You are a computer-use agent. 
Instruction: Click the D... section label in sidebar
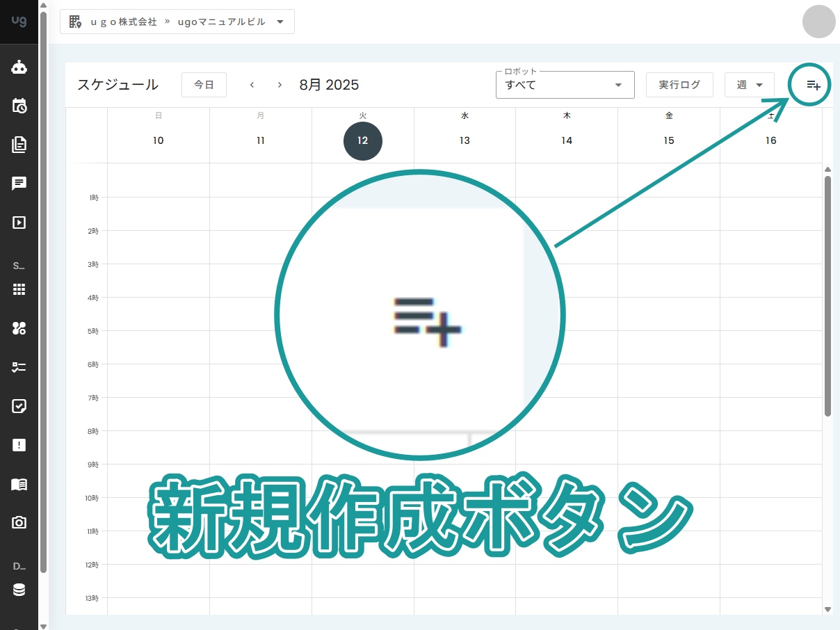click(x=19, y=566)
